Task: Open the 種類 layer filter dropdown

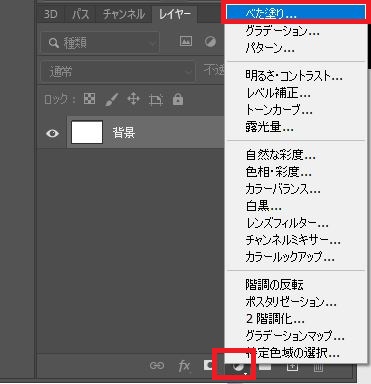Action: 100,43
